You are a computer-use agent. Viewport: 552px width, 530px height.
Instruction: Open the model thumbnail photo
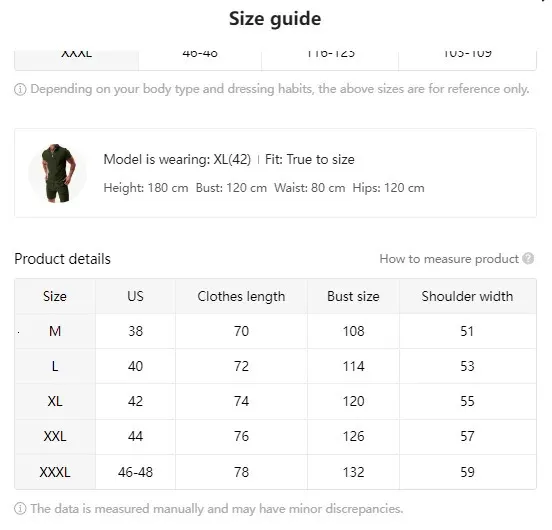[x=57, y=173]
